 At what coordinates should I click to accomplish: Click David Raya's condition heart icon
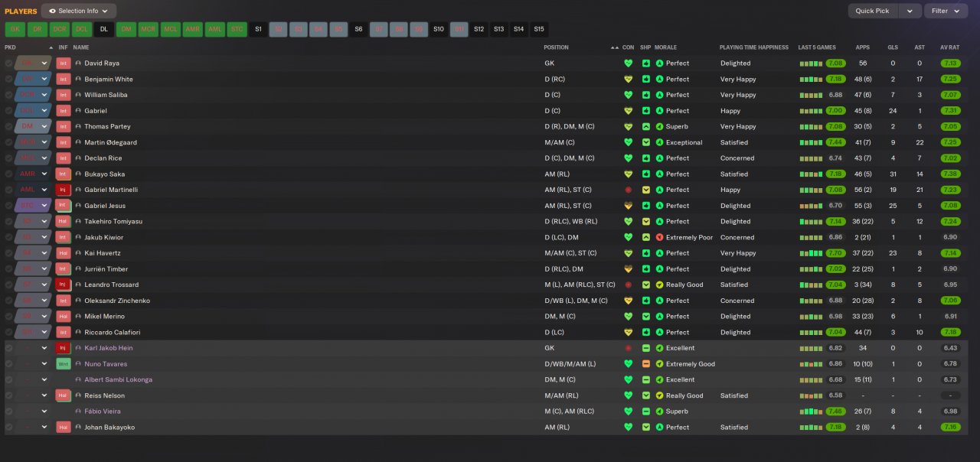coord(629,63)
